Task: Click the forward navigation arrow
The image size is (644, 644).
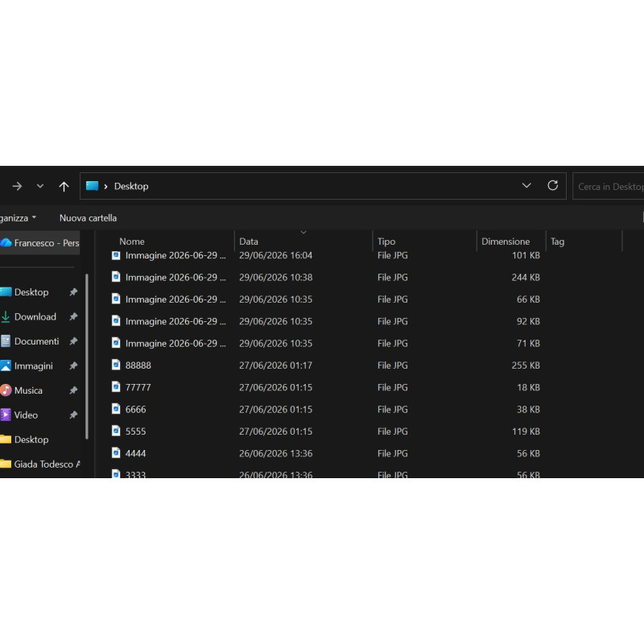Action: (17, 187)
